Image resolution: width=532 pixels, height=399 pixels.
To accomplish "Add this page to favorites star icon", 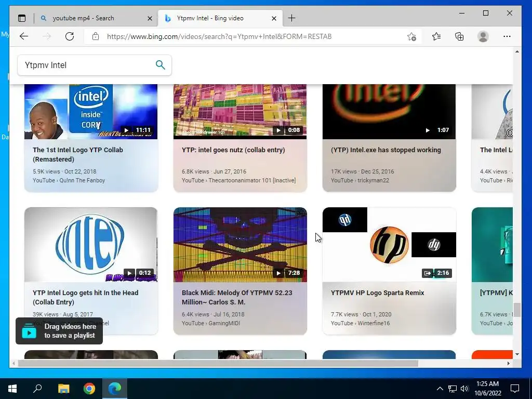I will (411, 37).
